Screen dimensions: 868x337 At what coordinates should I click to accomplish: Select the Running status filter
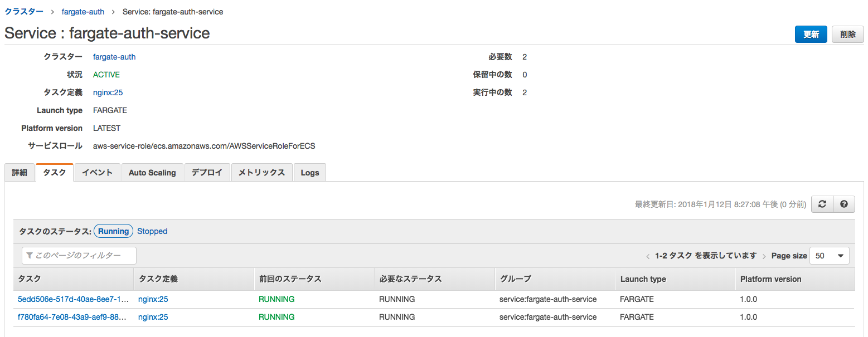(x=113, y=231)
